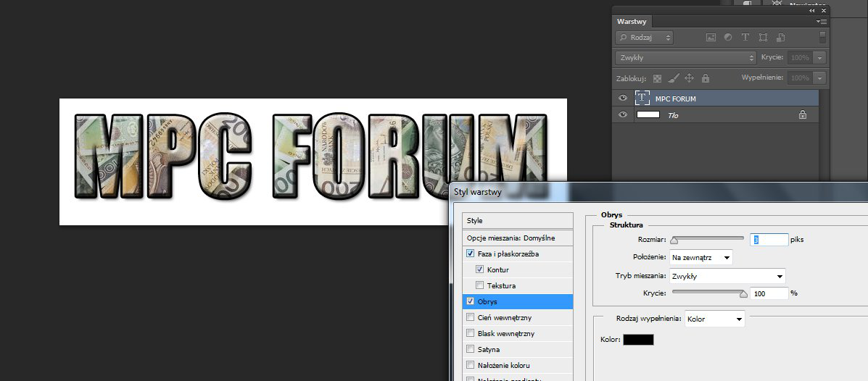
Task: Click the Rozmiar value field
Action: coord(769,240)
